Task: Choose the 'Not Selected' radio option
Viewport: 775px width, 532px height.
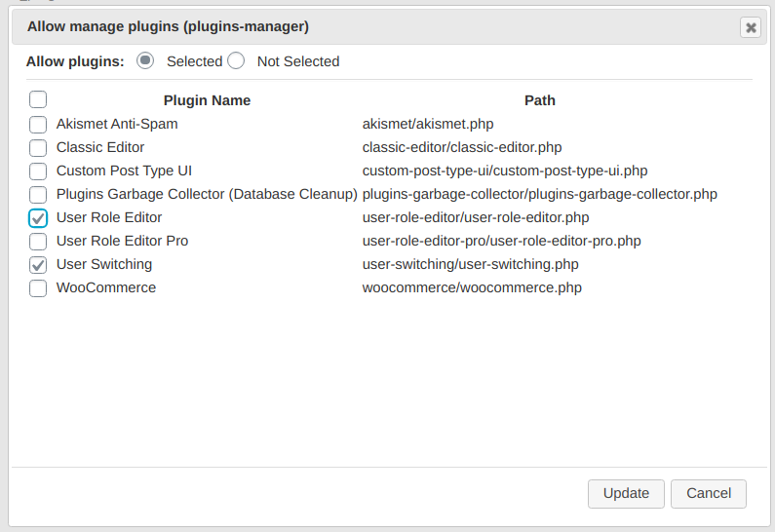Action: (x=236, y=60)
